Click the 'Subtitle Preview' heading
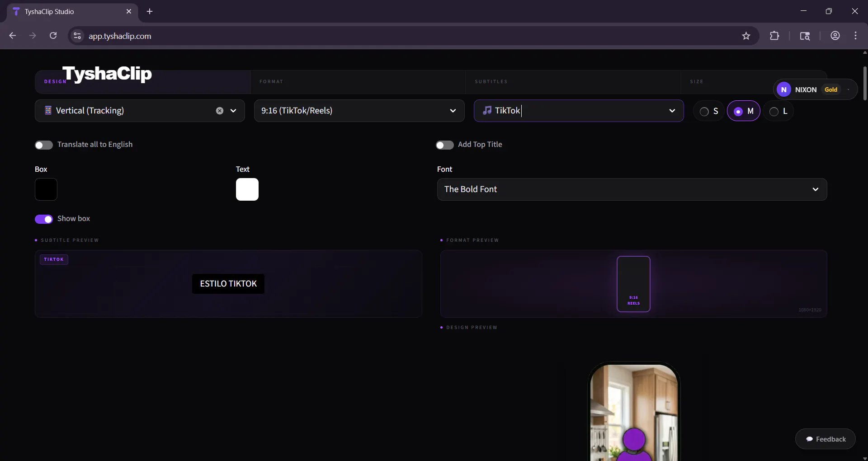This screenshot has width=868, height=461. pyautogui.click(x=70, y=240)
